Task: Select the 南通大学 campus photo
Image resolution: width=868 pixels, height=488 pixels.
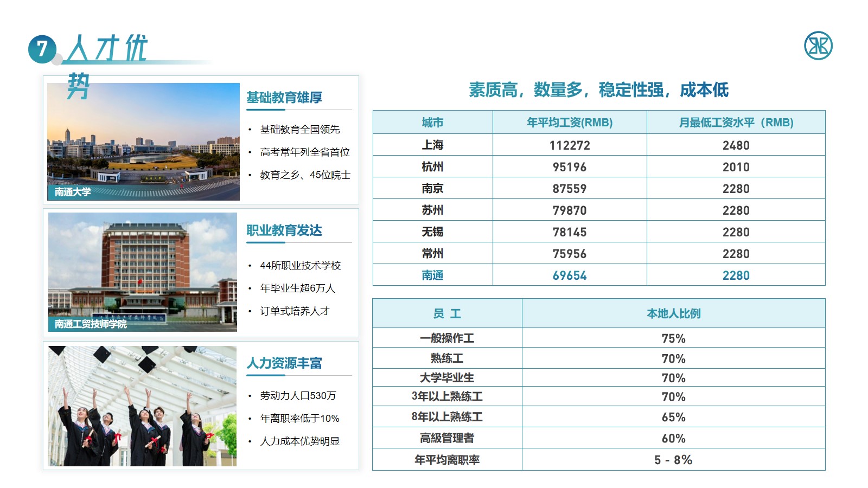Action: (x=143, y=142)
